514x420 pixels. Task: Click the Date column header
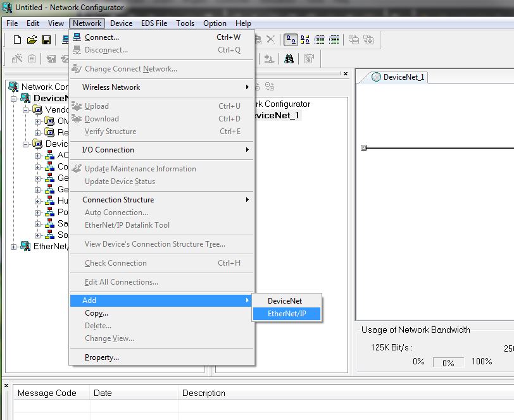134,393
